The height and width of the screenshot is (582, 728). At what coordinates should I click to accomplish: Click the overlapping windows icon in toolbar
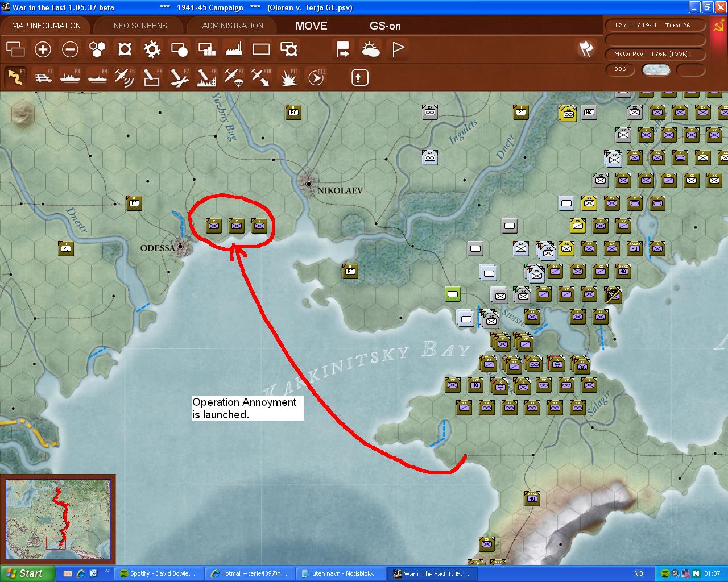click(15, 49)
